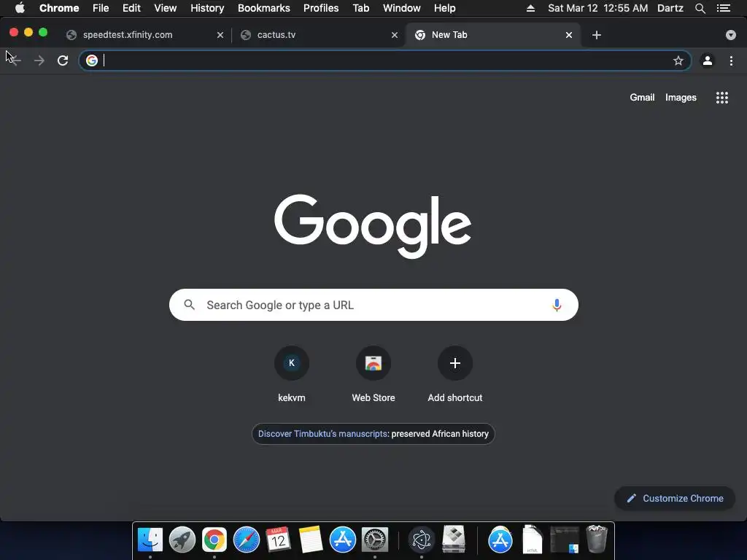747x560 pixels.
Task: Open Boot Camp Assistant in the Dock
Action: tap(454, 539)
